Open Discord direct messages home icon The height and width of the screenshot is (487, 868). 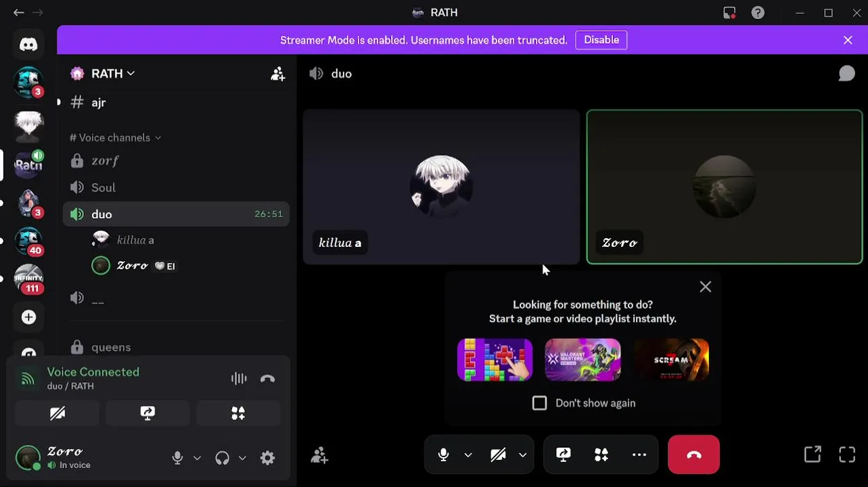tap(28, 45)
